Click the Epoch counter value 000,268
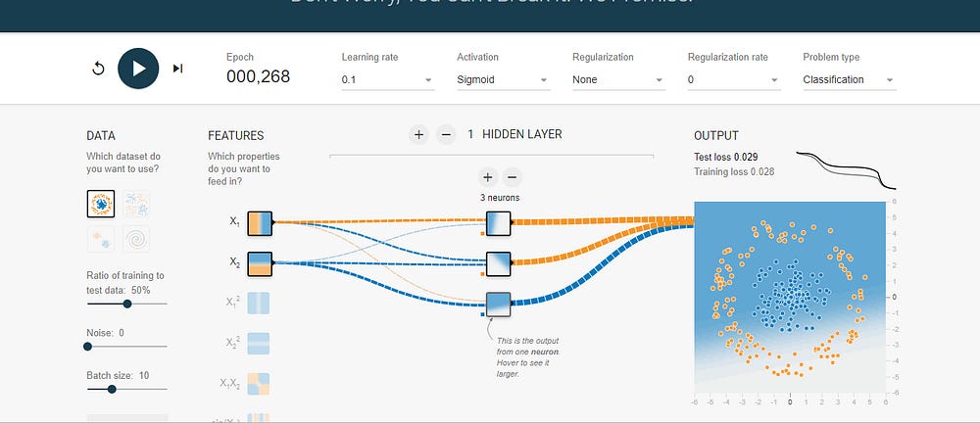This screenshot has width=980, height=423. tap(258, 76)
